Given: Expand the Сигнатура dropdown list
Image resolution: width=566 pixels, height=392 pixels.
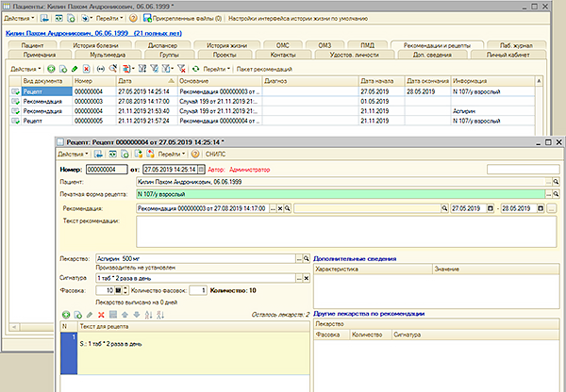Looking at the screenshot, I should pos(301,278).
